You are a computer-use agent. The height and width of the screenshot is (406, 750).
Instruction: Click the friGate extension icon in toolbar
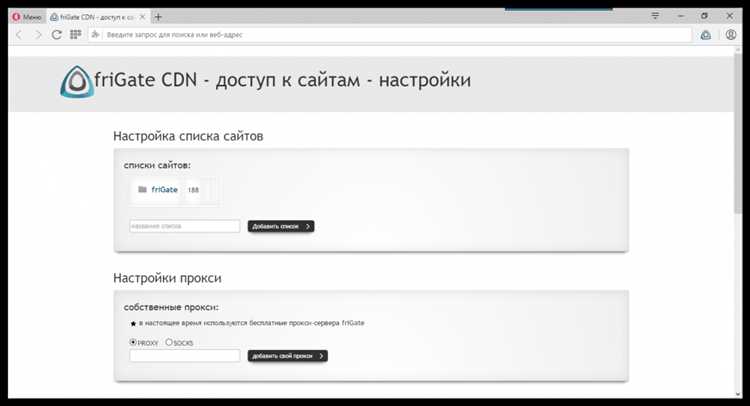coord(706,35)
